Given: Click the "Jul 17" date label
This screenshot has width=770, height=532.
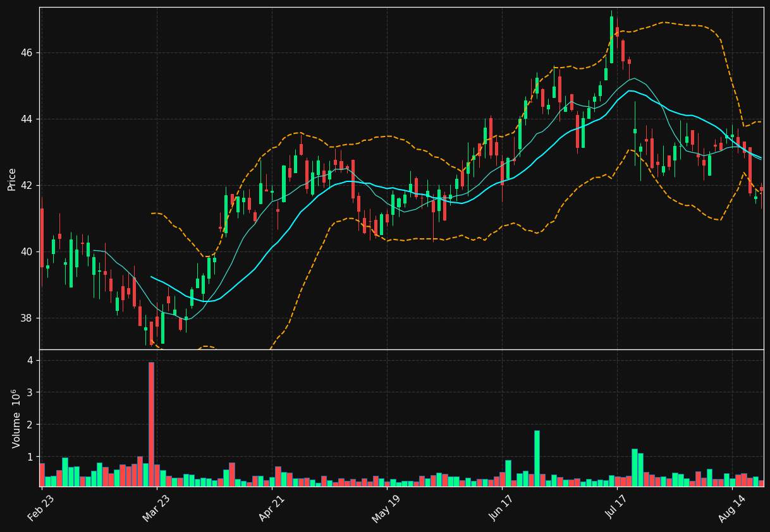Looking at the screenshot, I should tap(616, 508).
